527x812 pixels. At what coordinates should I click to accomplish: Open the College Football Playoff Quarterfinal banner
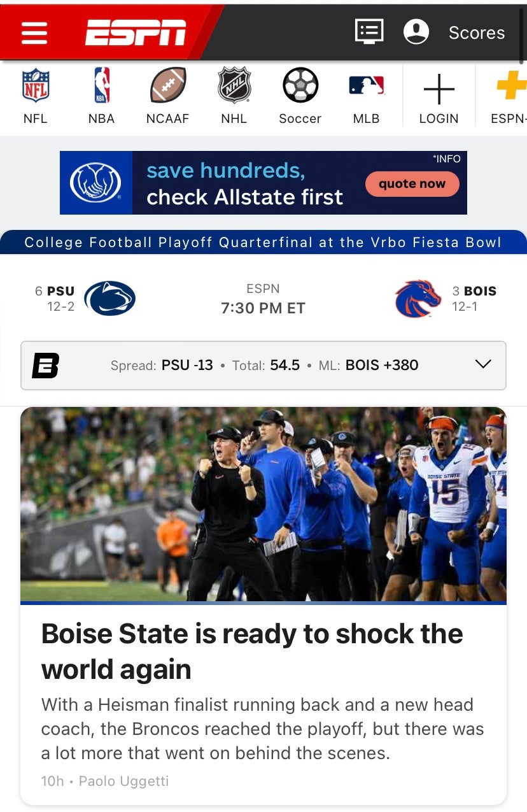coord(263,242)
